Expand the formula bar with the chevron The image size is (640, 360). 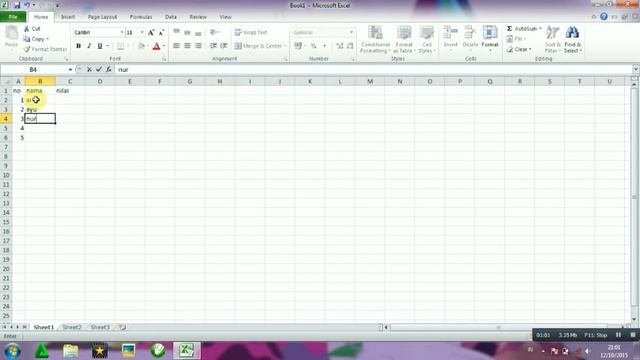[636, 70]
